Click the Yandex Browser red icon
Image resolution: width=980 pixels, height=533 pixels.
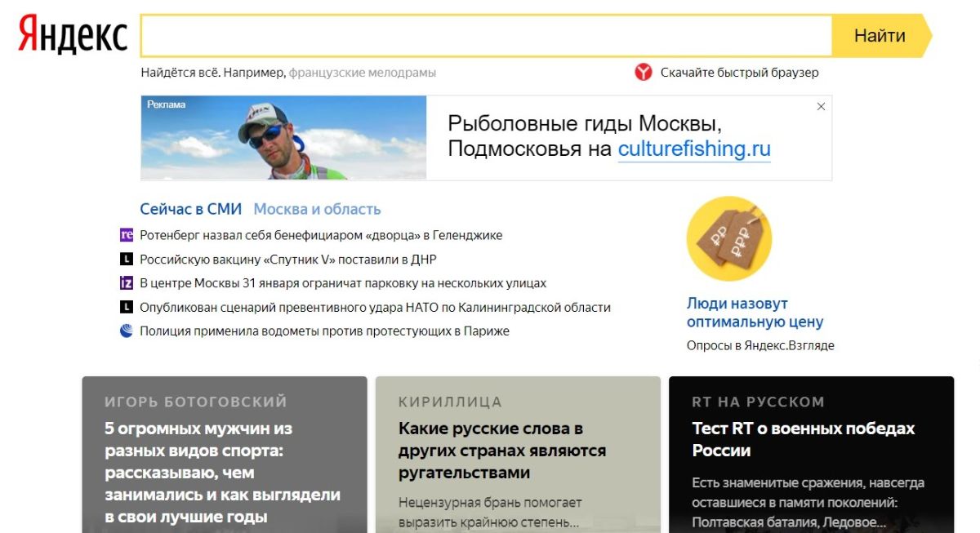[x=644, y=72]
